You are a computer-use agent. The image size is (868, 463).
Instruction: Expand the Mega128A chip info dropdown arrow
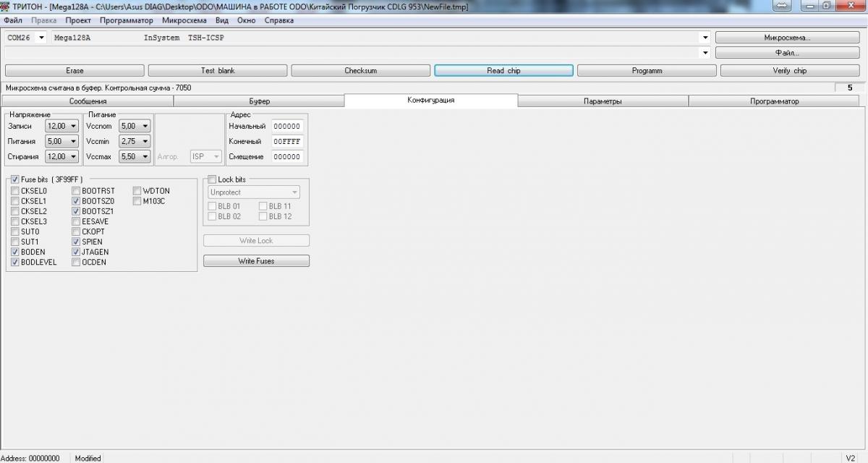[x=705, y=38]
